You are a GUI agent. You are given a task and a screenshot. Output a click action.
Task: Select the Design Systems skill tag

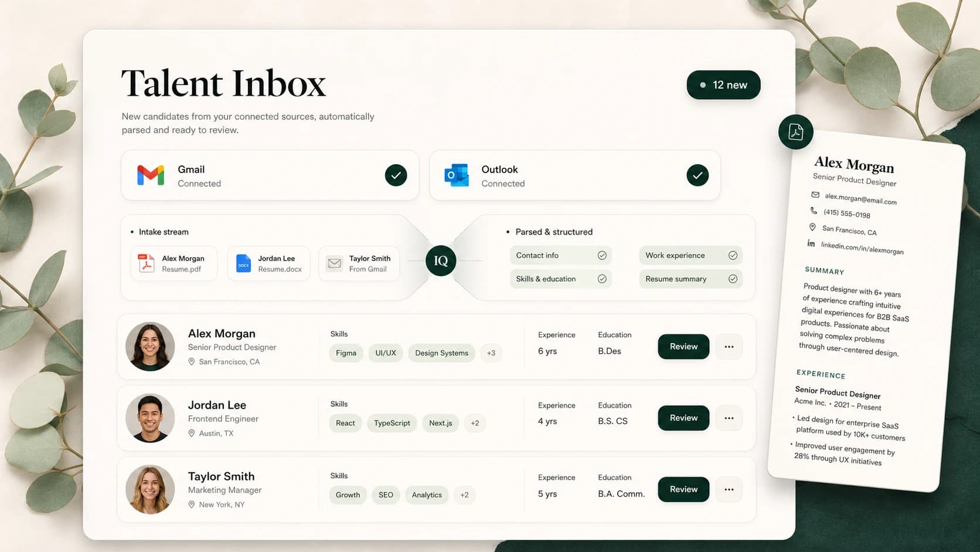[x=441, y=353]
